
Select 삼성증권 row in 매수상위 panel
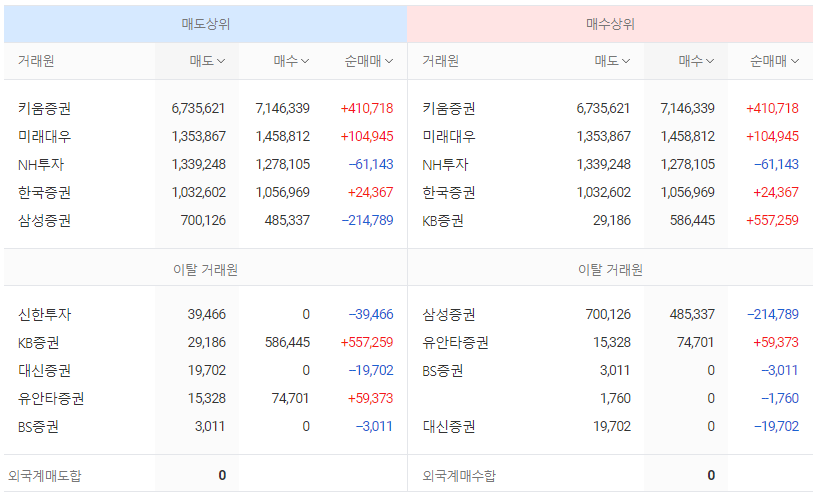610,314
